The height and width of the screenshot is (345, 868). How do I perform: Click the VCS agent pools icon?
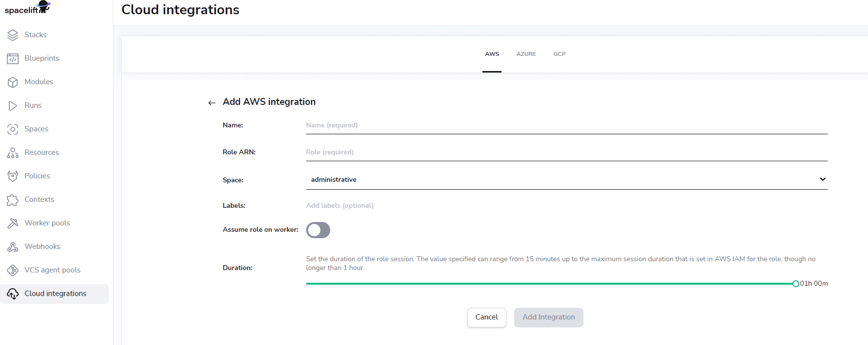13,270
